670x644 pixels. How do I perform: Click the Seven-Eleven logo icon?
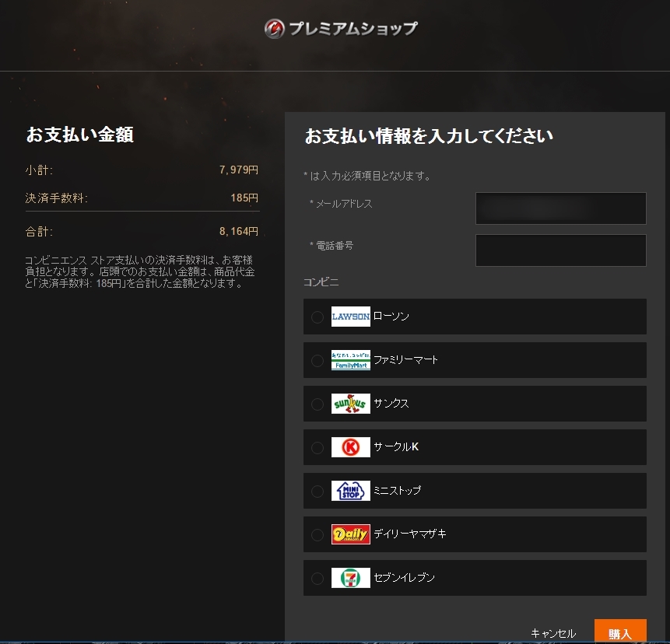[349, 578]
